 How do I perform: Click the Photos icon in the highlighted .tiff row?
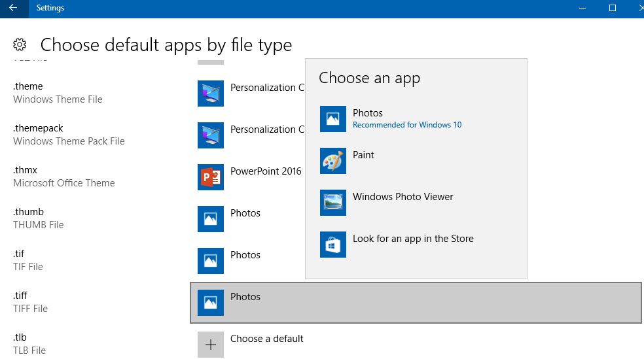pyautogui.click(x=211, y=303)
